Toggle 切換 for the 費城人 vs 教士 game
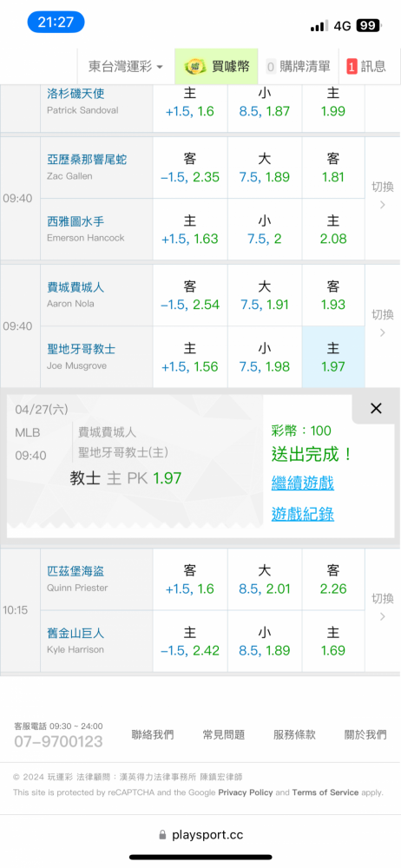The image size is (401, 868). pyautogui.click(x=383, y=323)
